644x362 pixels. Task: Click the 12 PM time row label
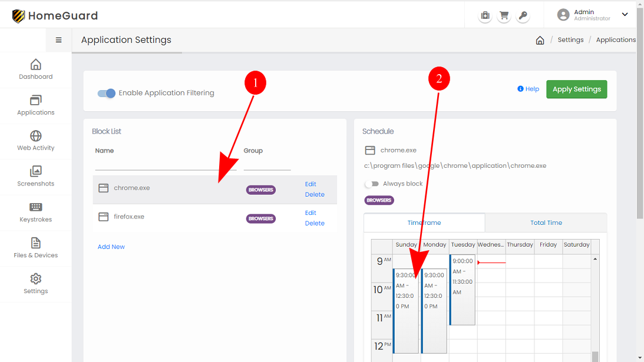[383, 346]
